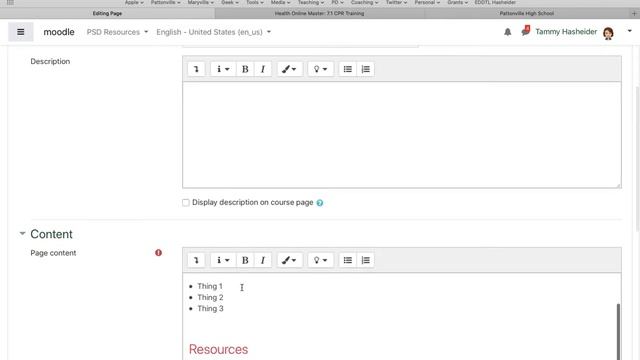This screenshot has width=640, height=360.
Task: Click the Tammy Hasheider user name
Action: 566,32
